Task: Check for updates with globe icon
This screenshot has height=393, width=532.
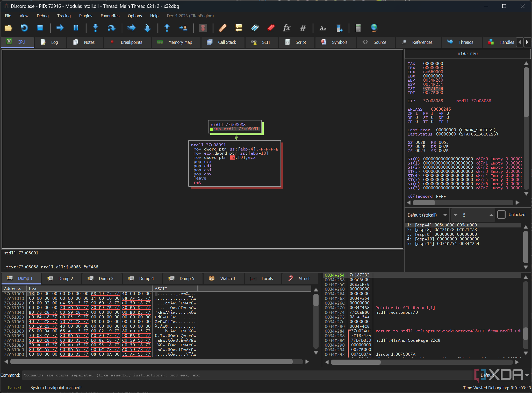Action: pos(374,28)
